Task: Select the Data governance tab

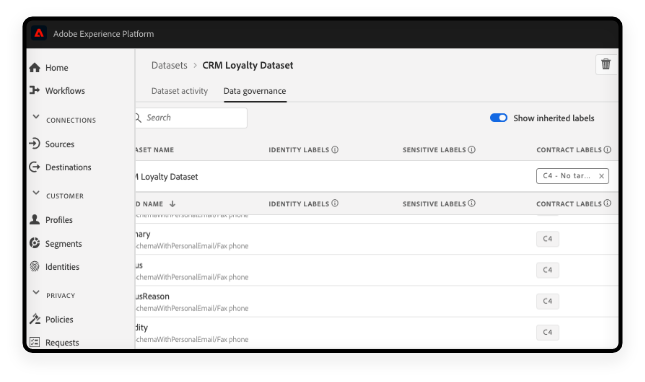Action: point(255,91)
